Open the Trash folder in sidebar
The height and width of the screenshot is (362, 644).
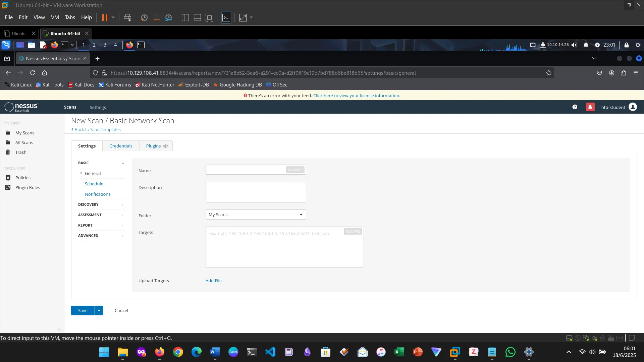pyautogui.click(x=20, y=152)
